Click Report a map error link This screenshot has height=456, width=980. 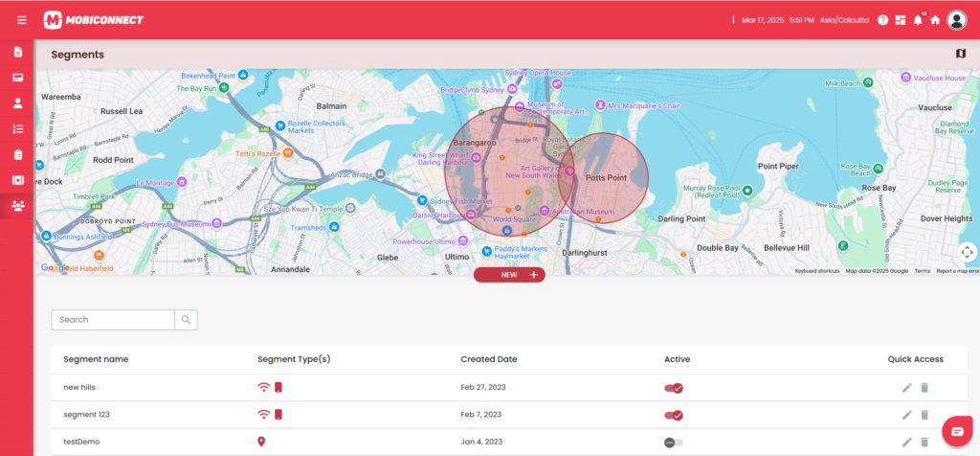point(957,271)
